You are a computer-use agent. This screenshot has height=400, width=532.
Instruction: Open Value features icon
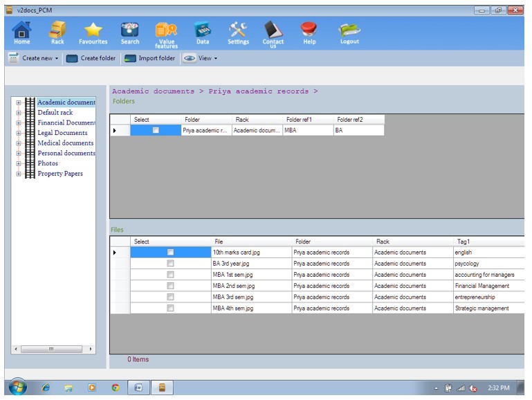(166, 31)
